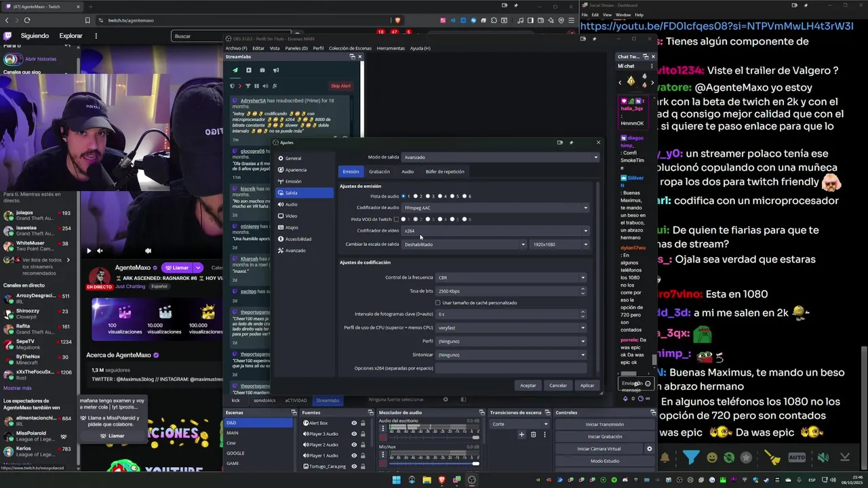Click Streamlabs gift shop icon
This screenshot has height=488, width=868.
(x=262, y=70)
